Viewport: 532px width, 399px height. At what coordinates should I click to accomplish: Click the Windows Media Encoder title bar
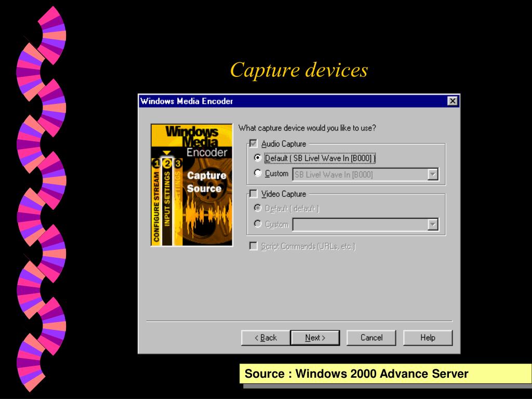coord(299,101)
